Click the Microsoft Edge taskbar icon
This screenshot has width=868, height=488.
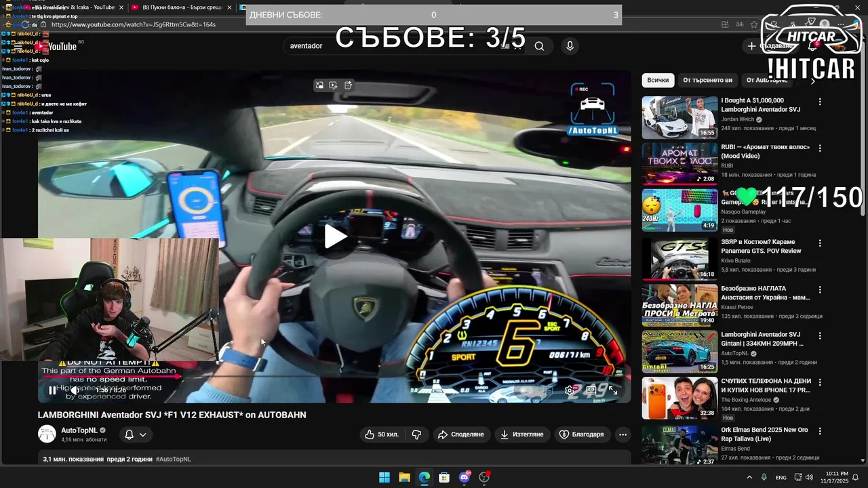(x=425, y=477)
